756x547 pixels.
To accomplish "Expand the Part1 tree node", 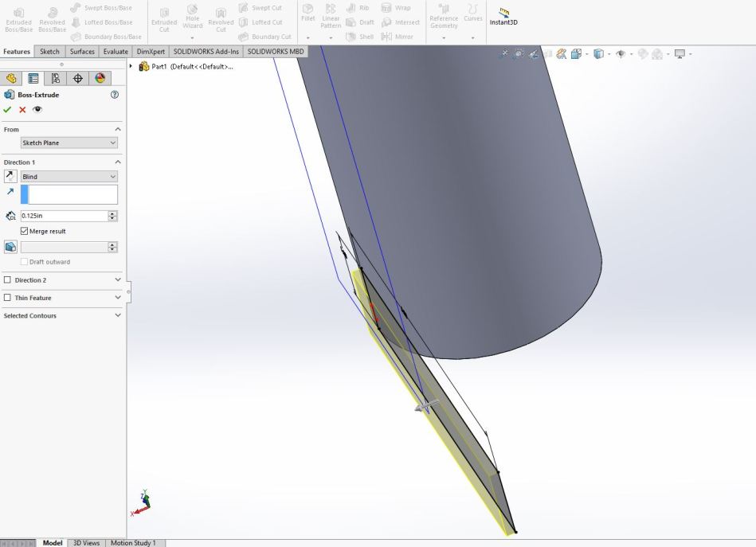I will click(x=131, y=66).
